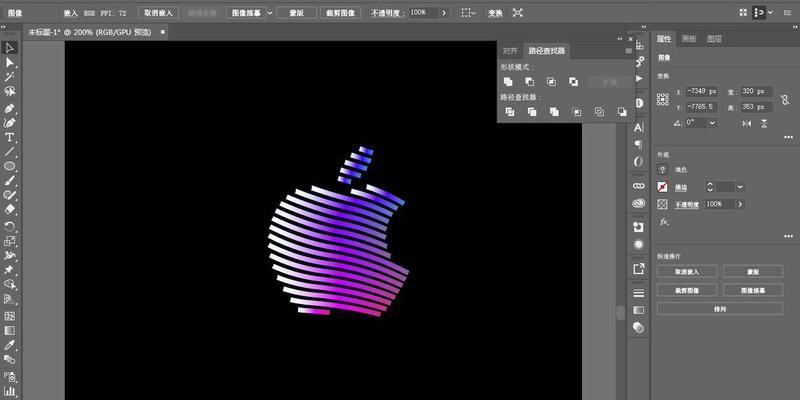
Task: Open the align-to selection dropdown in control bar
Action: 469,13
